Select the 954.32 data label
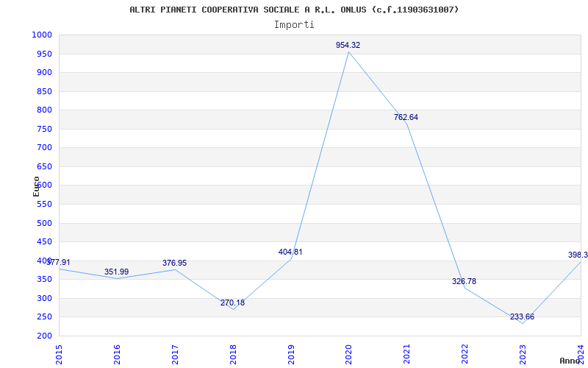Image resolution: width=588 pixels, height=368 pixels. [x=348, y=45]
